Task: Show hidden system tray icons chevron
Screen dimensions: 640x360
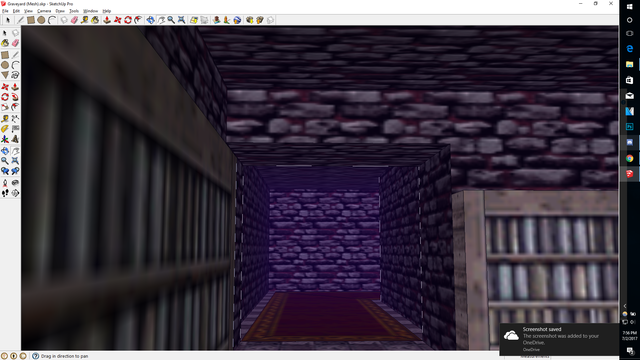Action: (625, 306)
